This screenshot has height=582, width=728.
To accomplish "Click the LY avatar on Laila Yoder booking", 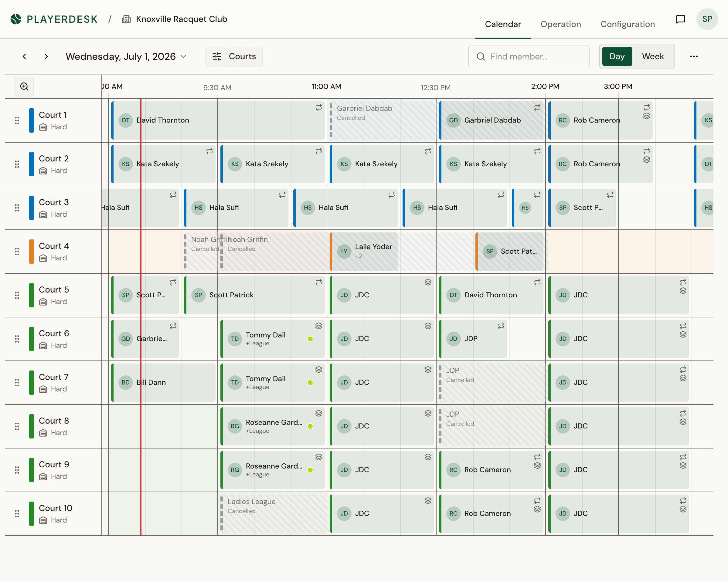I will coord(344,252).
